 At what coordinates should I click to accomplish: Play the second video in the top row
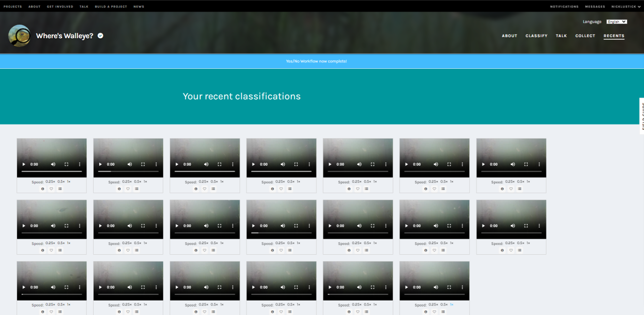[100, 164]
